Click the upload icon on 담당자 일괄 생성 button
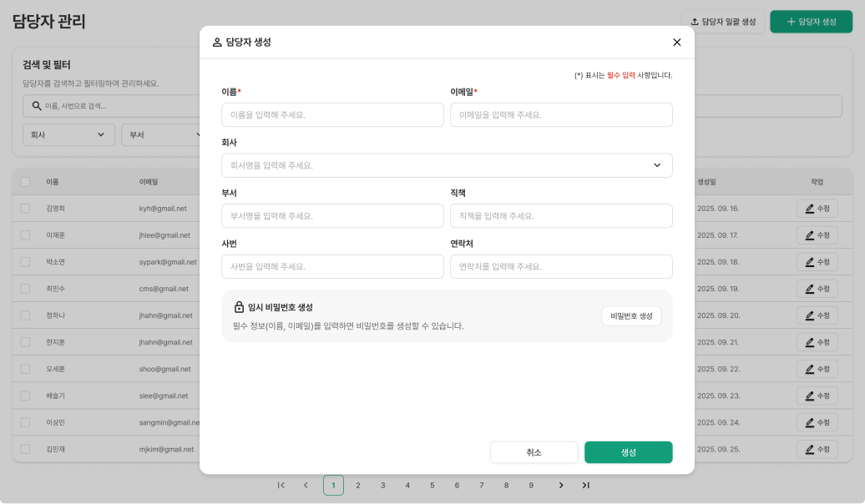This screenshot has height=504, width=865. (695, 21)
